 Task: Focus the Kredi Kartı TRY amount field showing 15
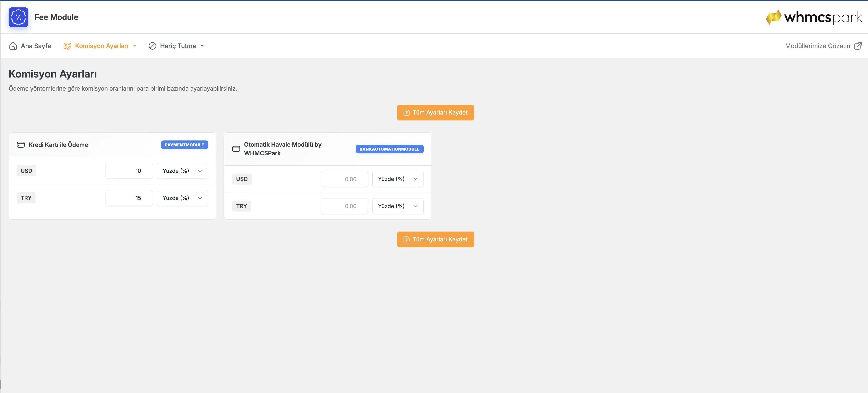[129, 198]
